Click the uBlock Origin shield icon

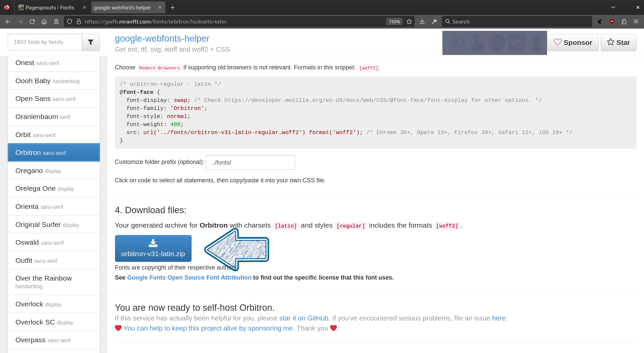[612, 21]
